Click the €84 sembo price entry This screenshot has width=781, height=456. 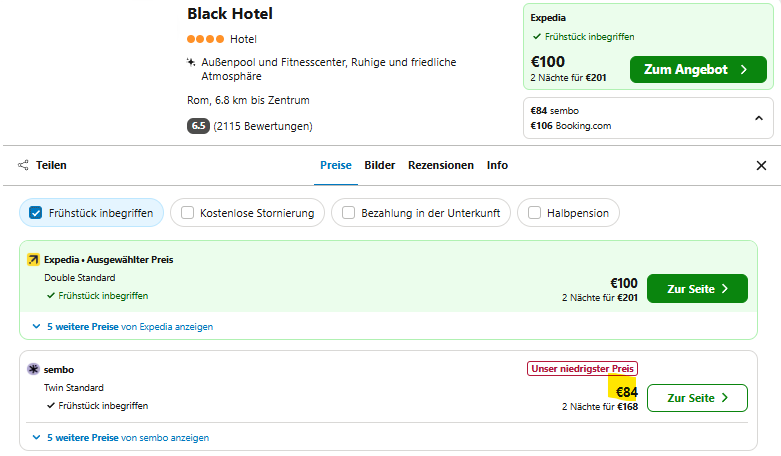pyautogui.click(x=554, y=111)
